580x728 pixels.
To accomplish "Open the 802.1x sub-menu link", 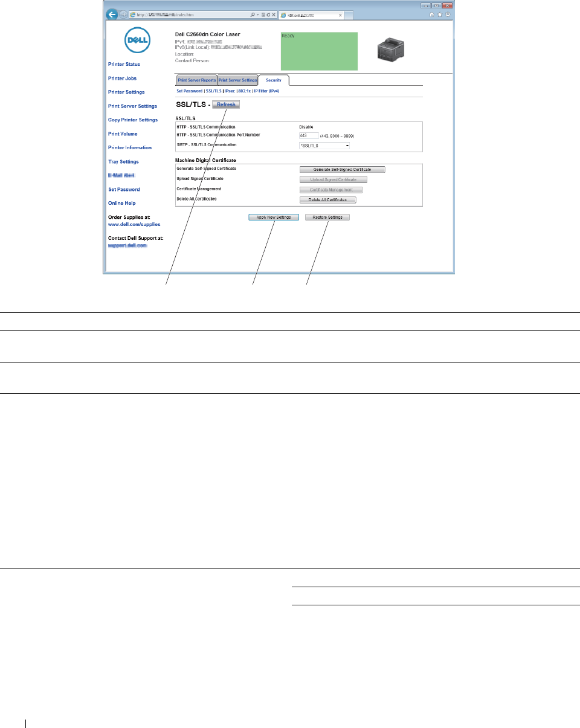I will (x=244, y=91).
